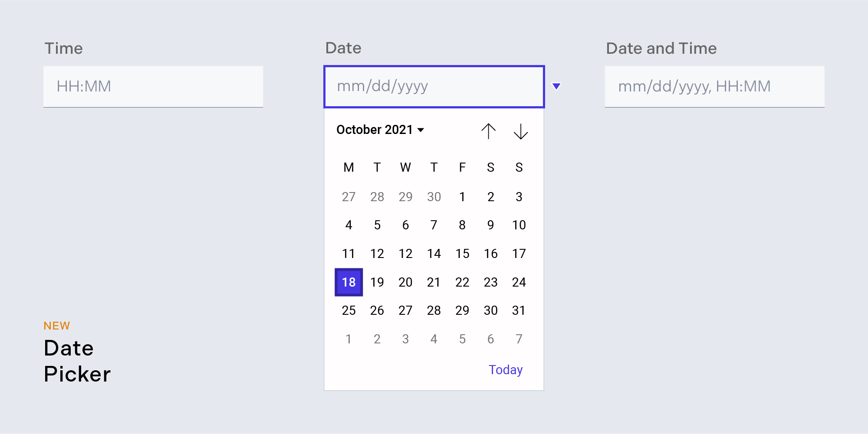The width and height of the screenshot is (868, 434).
Task: Click the Date and Time input field
Action: click(x=715, y=86)
